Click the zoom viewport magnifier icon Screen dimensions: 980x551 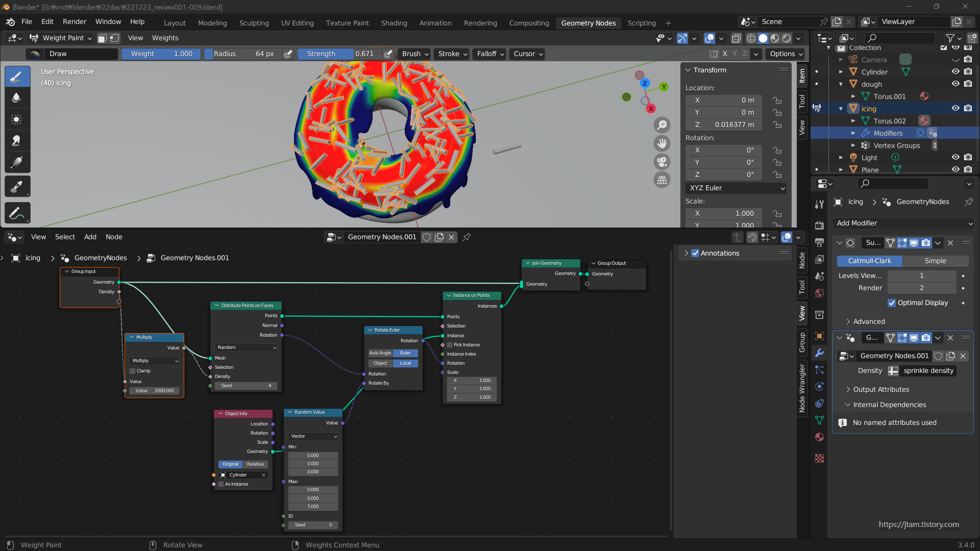[662, 125]
